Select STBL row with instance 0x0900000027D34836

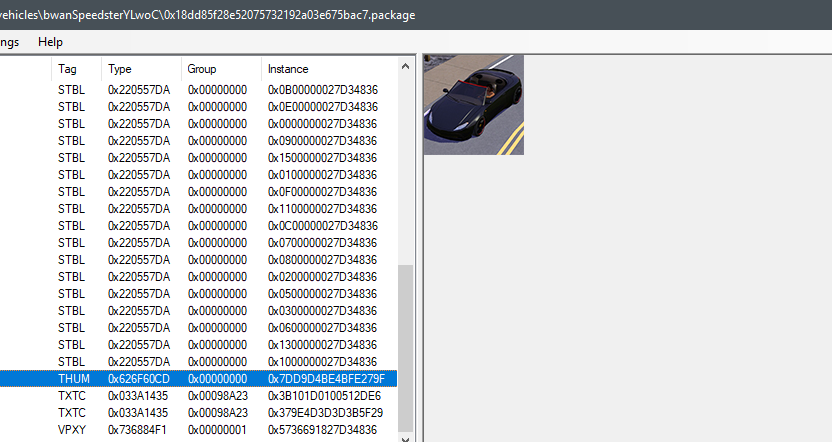(198, 141)
